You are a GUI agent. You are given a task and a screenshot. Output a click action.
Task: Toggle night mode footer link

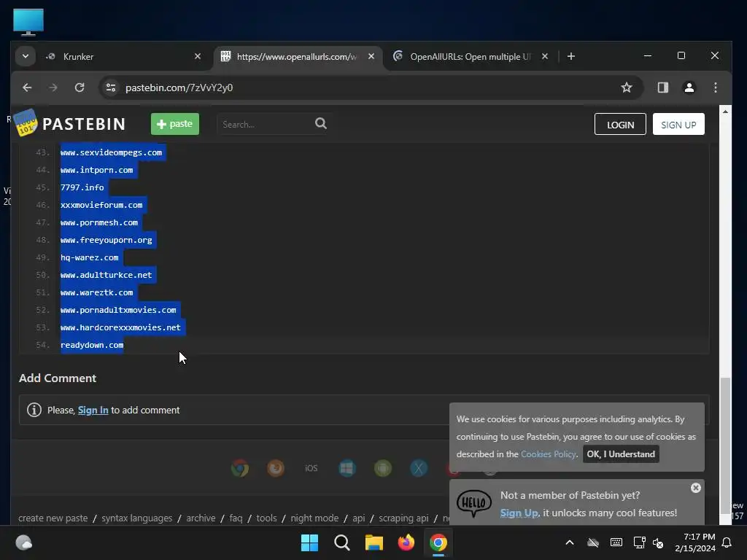pyautogui.click(x=314, y=518)
